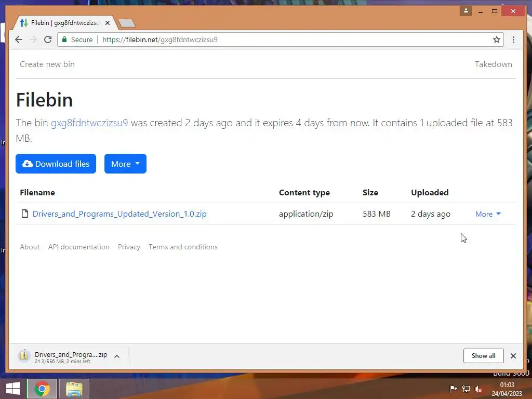
Task: Open the Action Center flag icon
Action: tap(453, 389)
